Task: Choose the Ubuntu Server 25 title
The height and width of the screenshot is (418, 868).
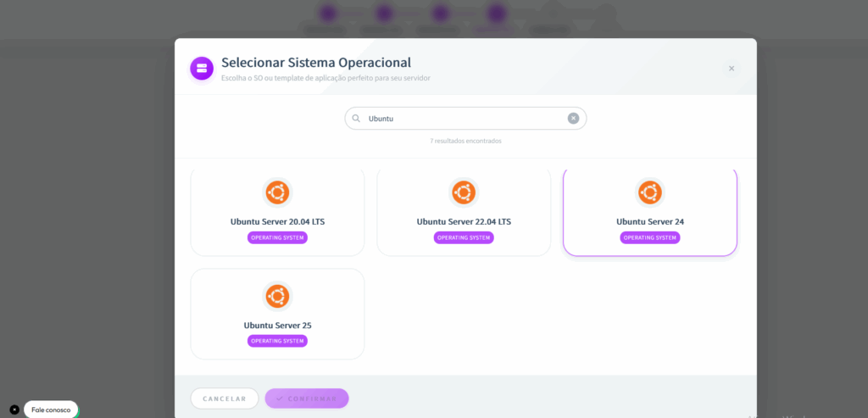Action: point(277,325)
